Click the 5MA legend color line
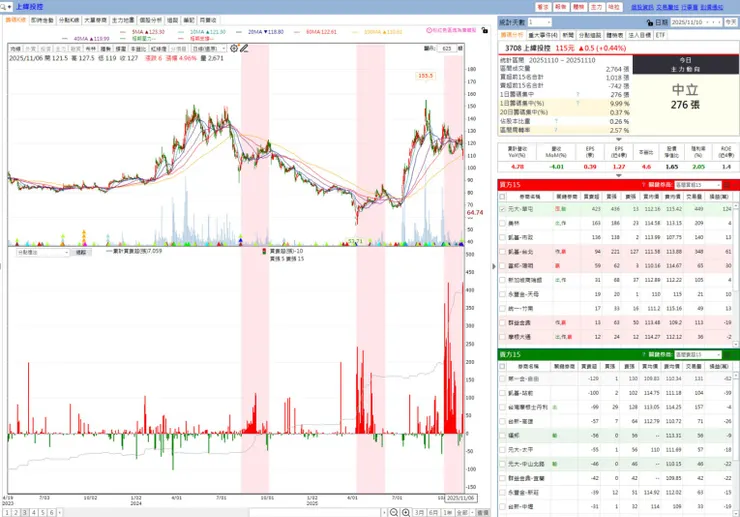 click(123, 32)
